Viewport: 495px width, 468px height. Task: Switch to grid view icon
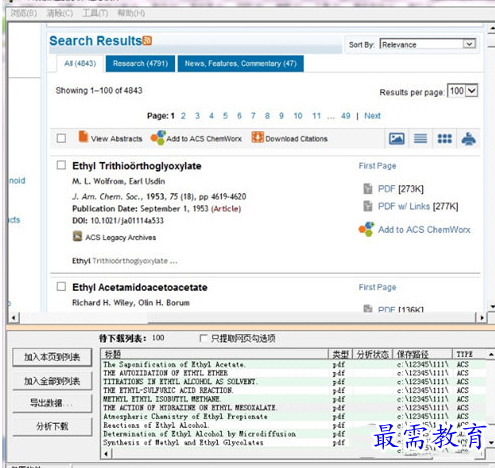coord(444,138)
